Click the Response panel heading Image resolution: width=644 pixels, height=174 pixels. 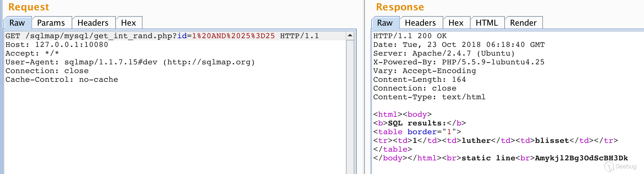[x=400, y=7]
